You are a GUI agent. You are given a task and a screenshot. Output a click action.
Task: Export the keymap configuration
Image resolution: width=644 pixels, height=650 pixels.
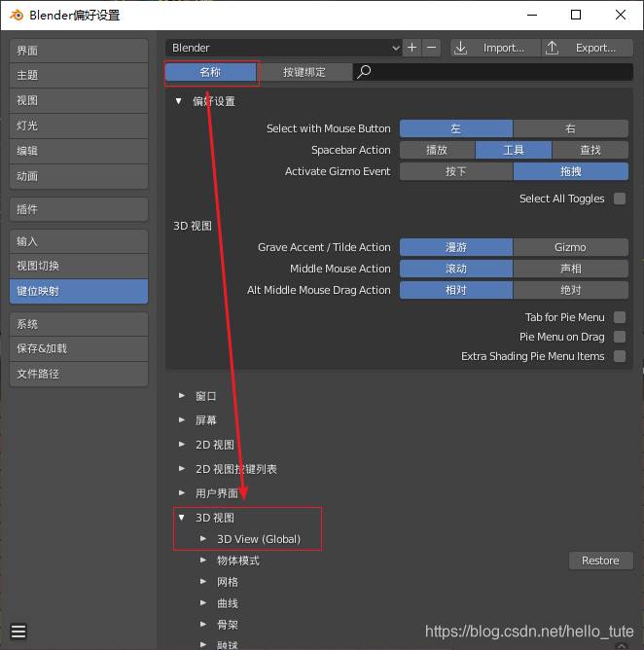tap(588, 48)
